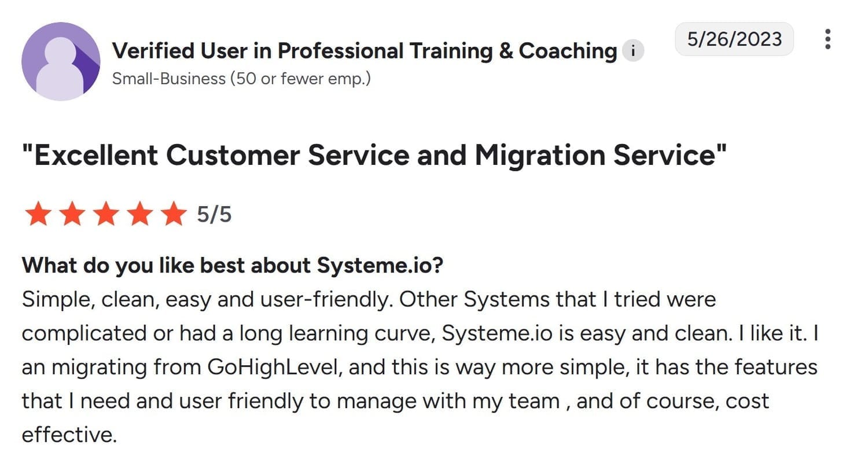Open the "Excellent Customer Service and Migration Service" review title
The image size is (868, 463).
[374, 156]
